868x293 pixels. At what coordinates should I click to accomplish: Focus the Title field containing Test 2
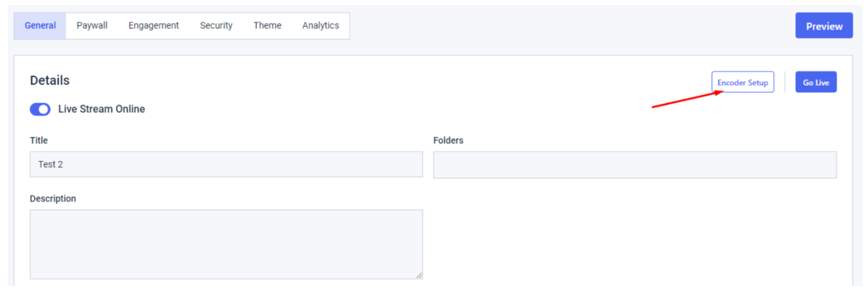click(226, 164)
